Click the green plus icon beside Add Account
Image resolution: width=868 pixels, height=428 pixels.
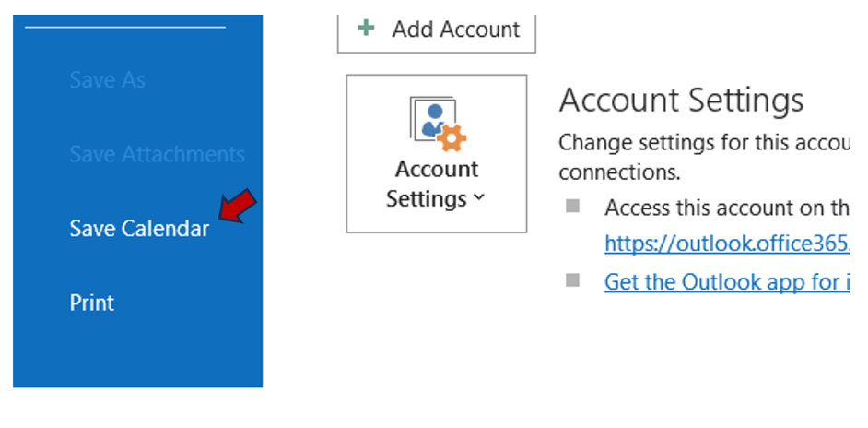(367, 29)
